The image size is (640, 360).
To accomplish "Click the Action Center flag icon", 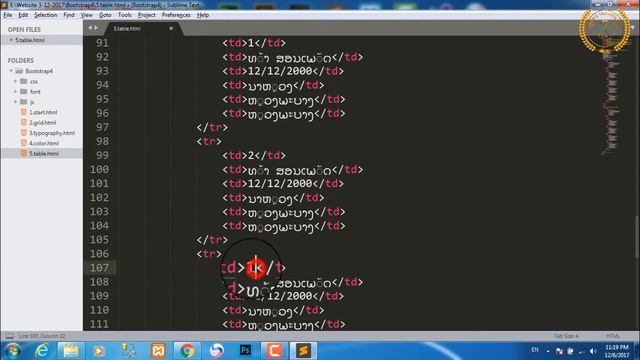I will [559, 351].
